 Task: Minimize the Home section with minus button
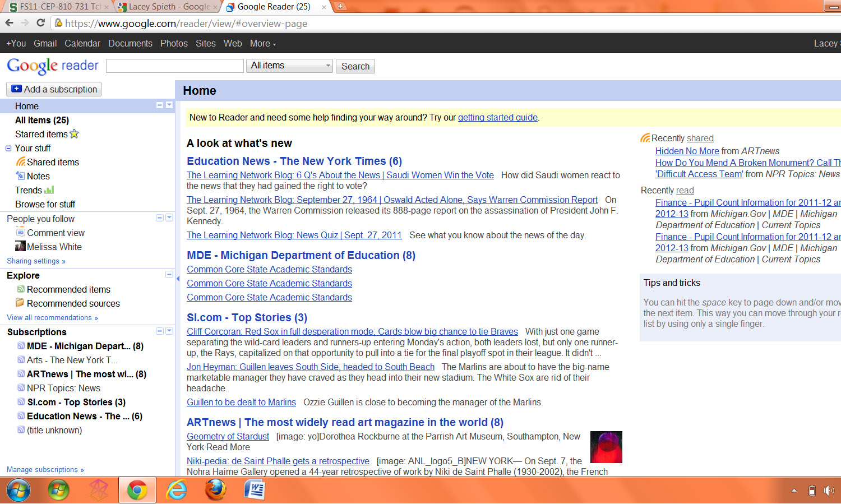pyautogui.click(x=160, y=105)
